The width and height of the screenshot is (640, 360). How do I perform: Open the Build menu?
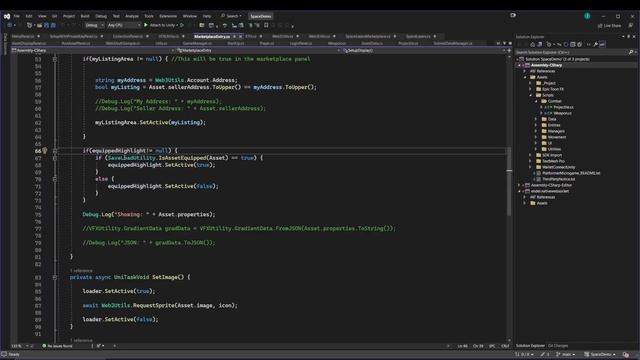(85, 16)
